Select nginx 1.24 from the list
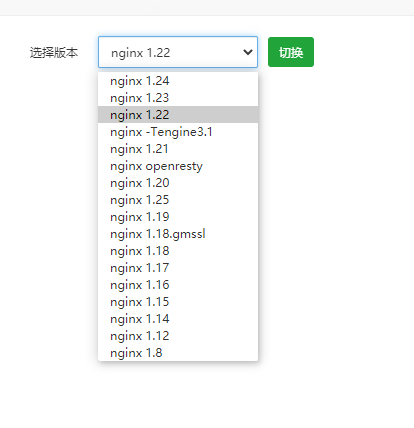Viewport: 414px width, 428px height. point(178,81)
